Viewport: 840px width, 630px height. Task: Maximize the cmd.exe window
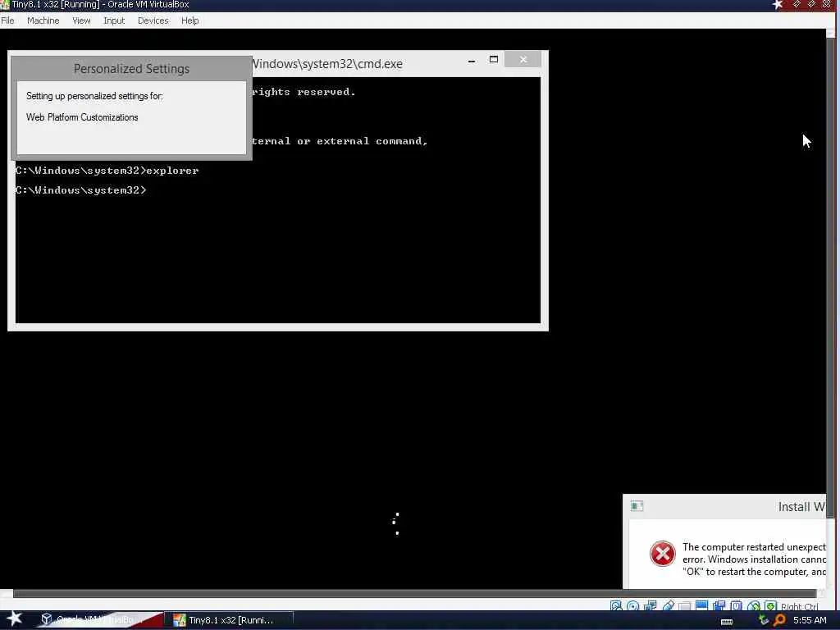[493, 59]
